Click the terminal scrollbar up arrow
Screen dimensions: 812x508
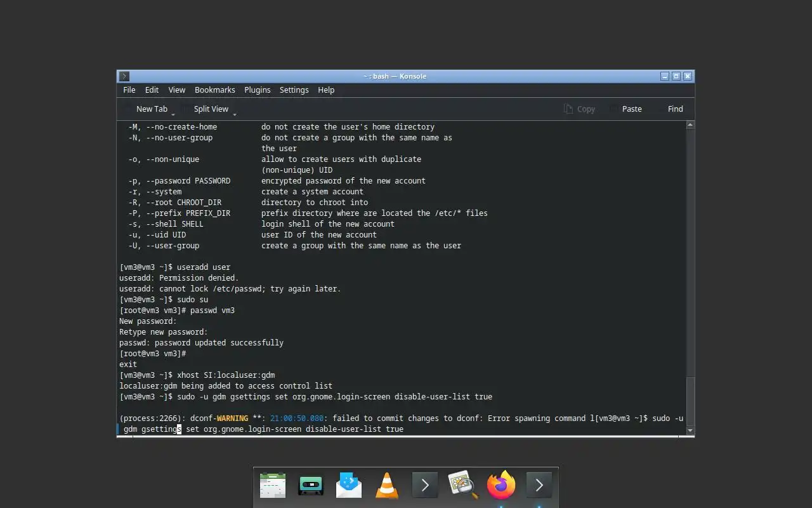[691, 125]
